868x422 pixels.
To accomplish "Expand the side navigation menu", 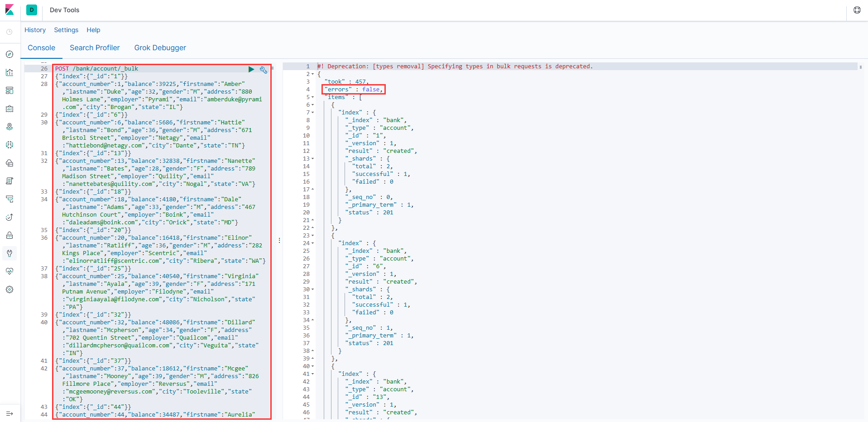I will 10,413.
